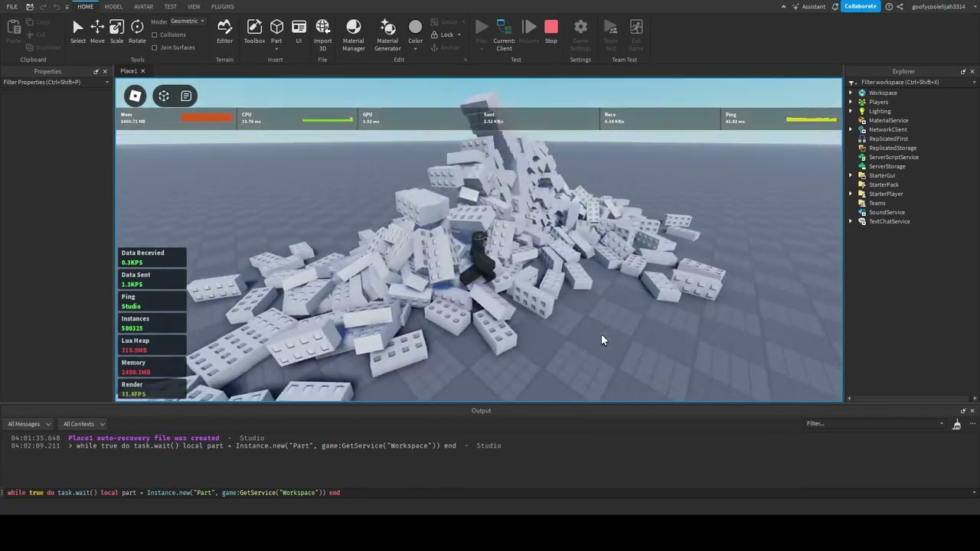The height and width of the screenshot is (551, 980).
Task: Open the PLUGINS ribbon tab
Action: [222, 7]
